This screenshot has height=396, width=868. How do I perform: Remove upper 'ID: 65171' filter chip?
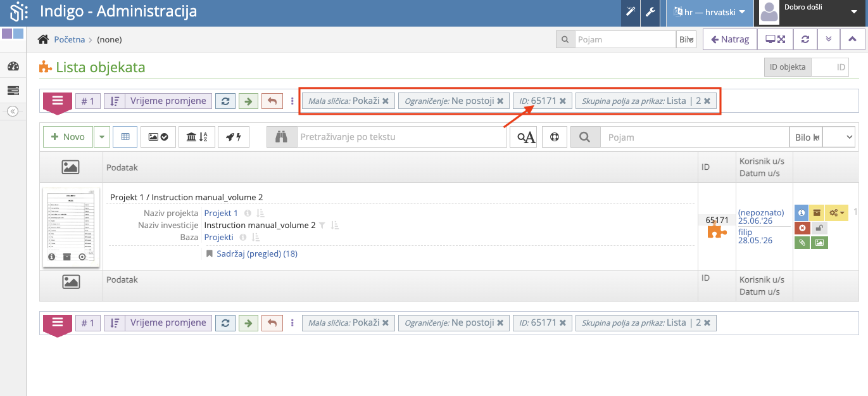coord(562,101)
